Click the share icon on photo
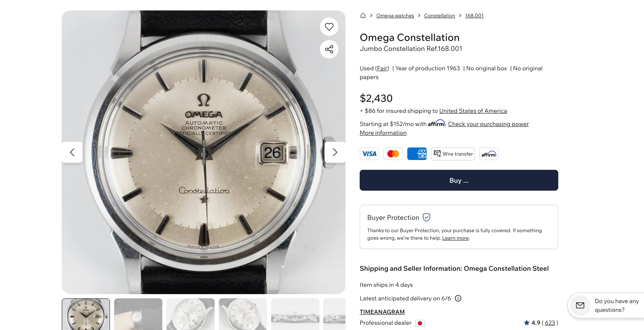This screenshot has height=330, width=644. pyautogui.click(x=329, y=49)
